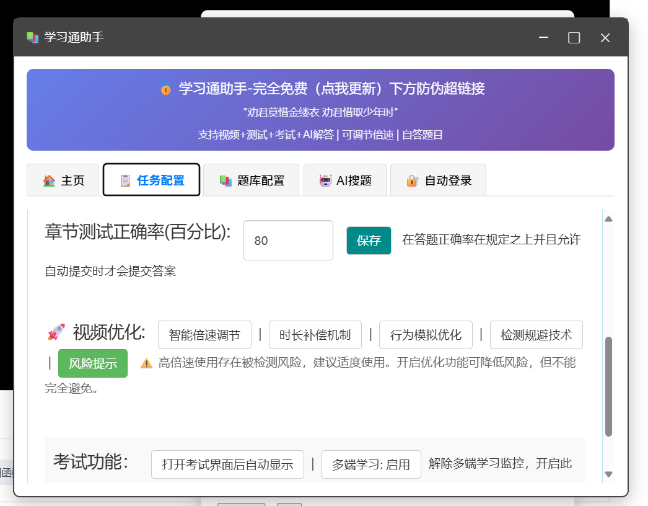Image resolution: width=648 pixels, height=506 pixels.
Task: Click the rocket icon beside 视频优化
Action: pos(56,332)
